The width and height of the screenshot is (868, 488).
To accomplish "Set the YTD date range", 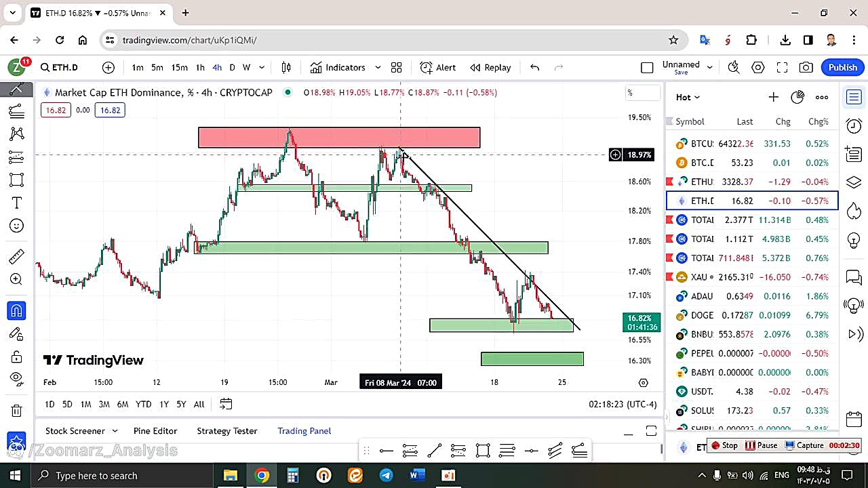I will (x=143, y=404).
